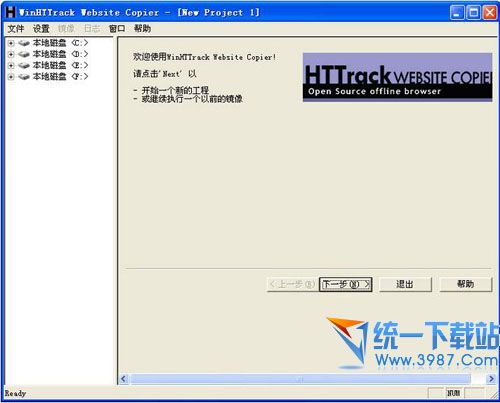Click the WinHTTrack H icon in title bar

point(11,12)
